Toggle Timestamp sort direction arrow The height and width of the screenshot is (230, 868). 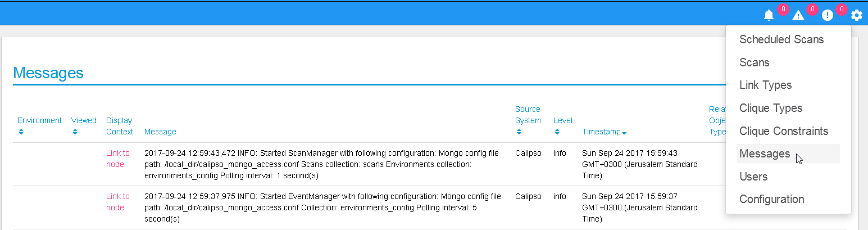coord(624,132)
